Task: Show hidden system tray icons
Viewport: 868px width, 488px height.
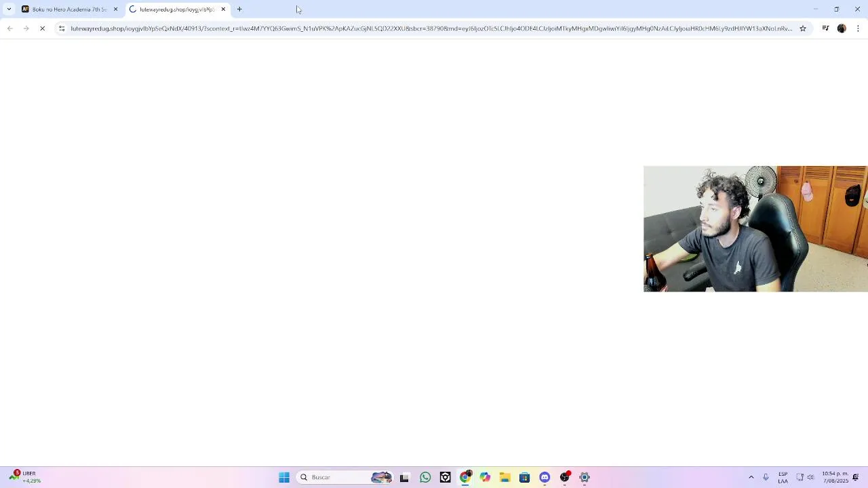Action: [751, 477]
